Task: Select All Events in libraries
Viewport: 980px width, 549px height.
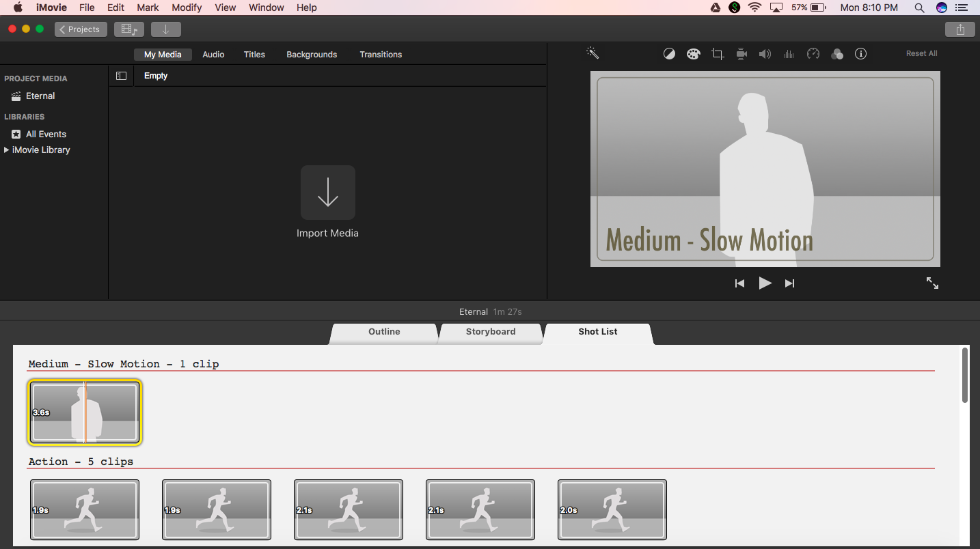Action: tap(46, 135)
